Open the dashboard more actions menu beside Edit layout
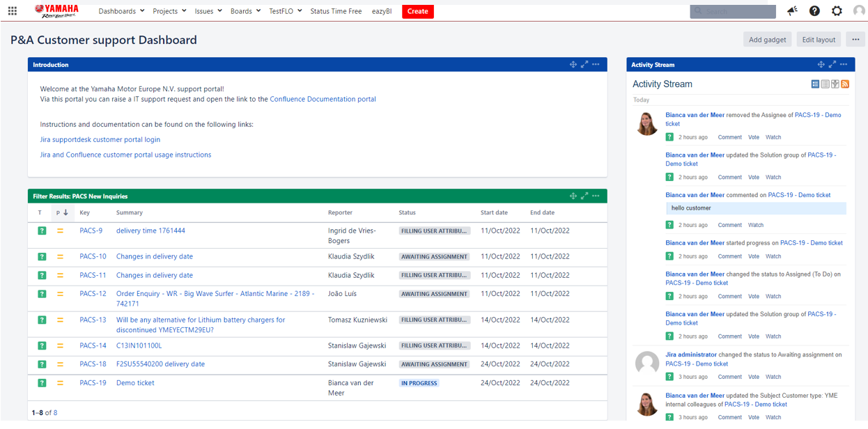 (x=855, y=40)
